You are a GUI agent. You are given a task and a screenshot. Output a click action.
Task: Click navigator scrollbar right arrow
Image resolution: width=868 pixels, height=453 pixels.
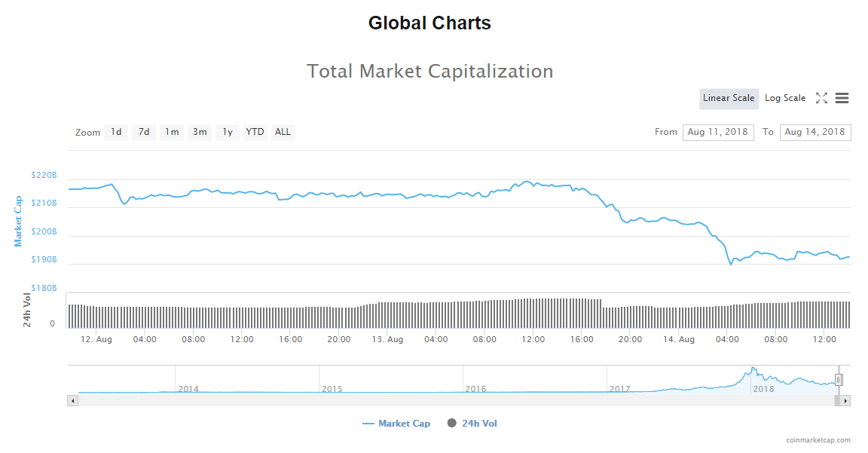coord(845,401)
